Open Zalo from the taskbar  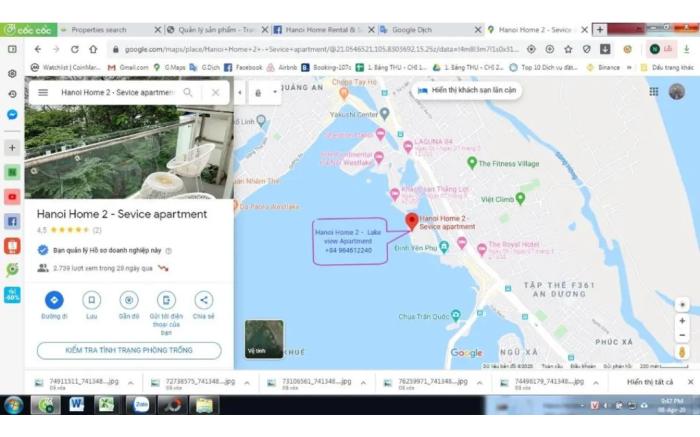[141, 405]
